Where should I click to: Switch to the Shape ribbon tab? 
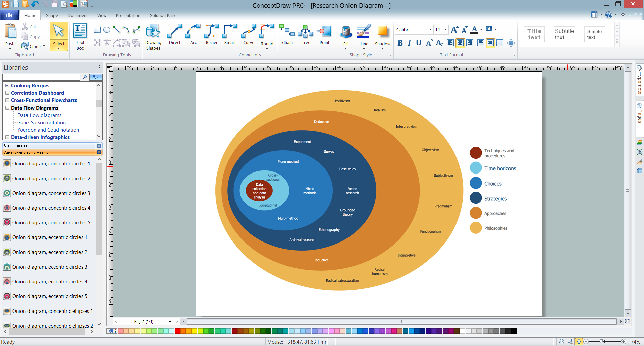(52, 15)
